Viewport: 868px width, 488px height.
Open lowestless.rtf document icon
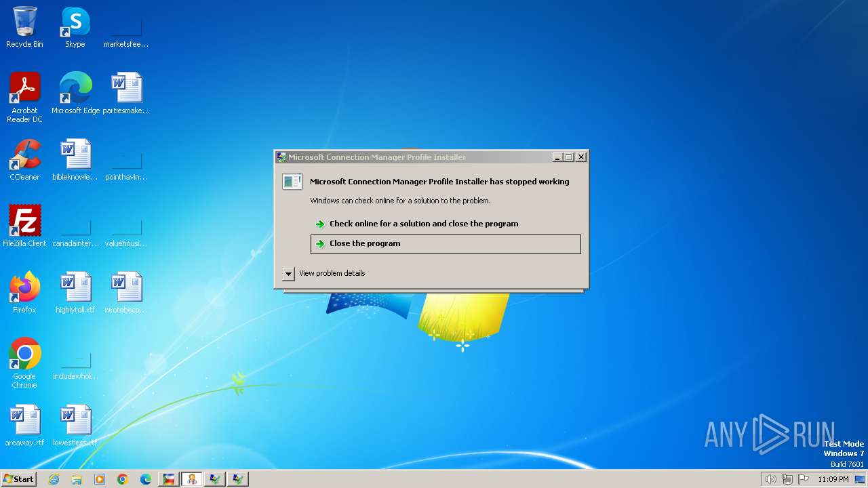[75, 425]
